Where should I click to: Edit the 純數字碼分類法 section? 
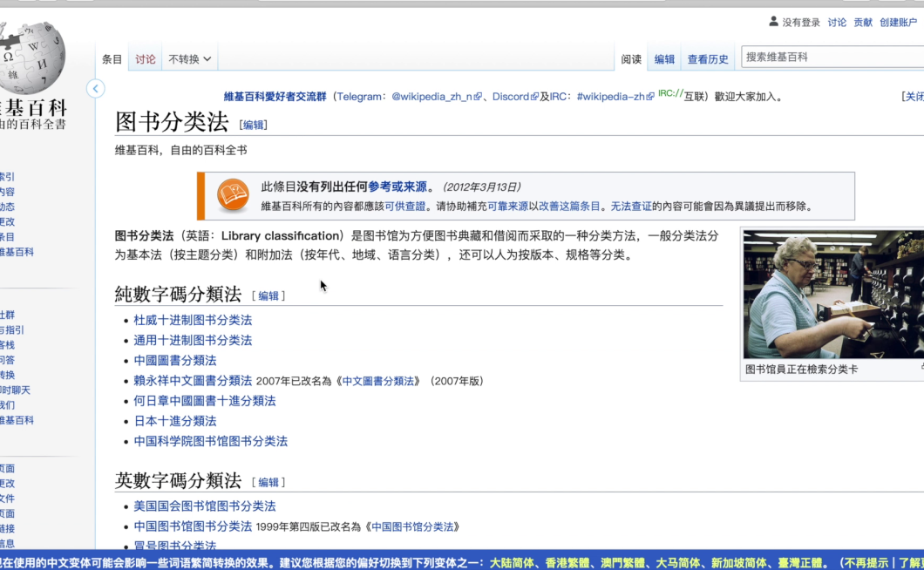click(268, 296)
